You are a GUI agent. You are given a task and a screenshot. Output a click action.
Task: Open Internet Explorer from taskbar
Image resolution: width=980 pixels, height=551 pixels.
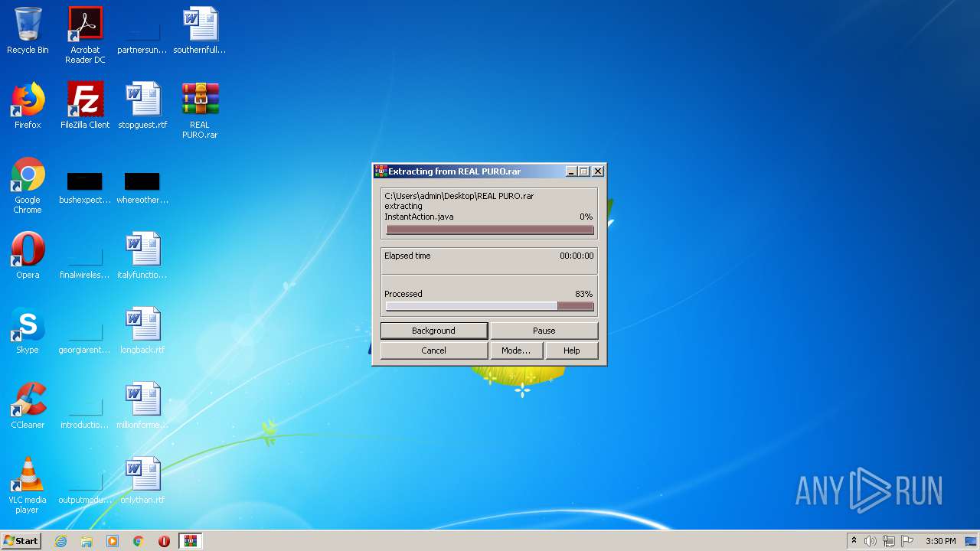(60, 541)
